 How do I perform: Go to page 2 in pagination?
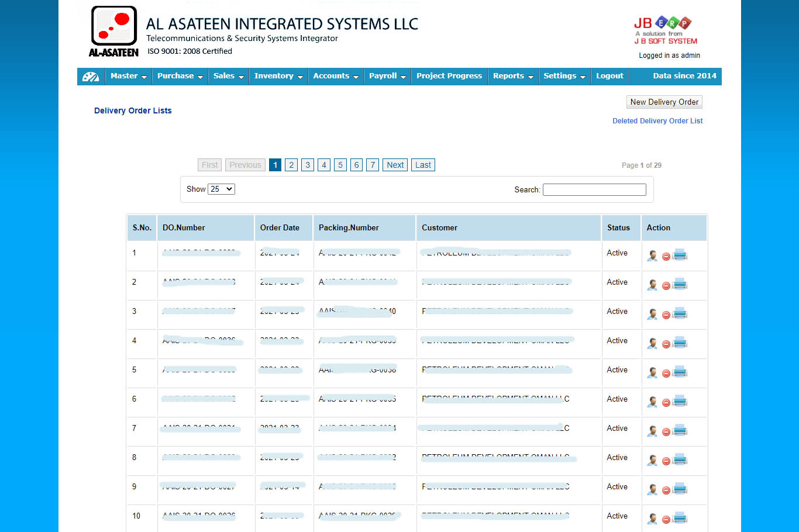[x=291, y=165]
